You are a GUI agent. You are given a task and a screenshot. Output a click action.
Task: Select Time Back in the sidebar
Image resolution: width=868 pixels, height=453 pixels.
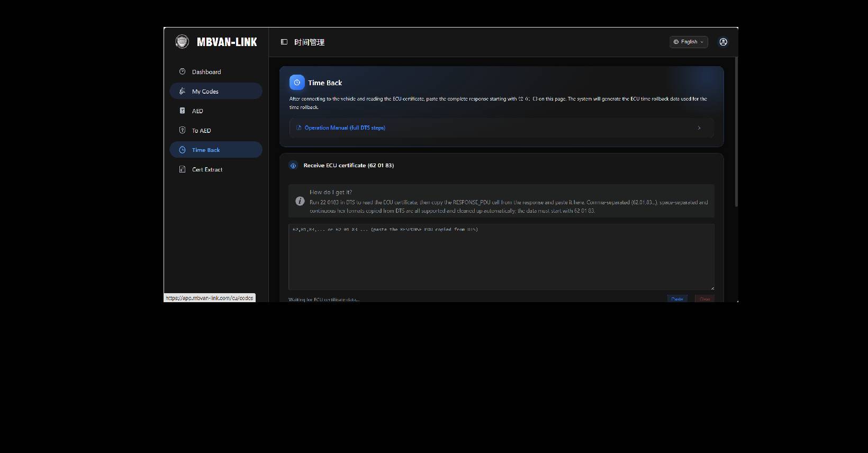point(216,150)
